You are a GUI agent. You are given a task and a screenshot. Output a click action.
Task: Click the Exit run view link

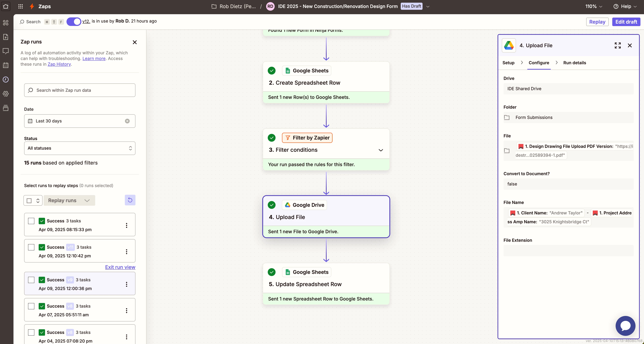[x=120, y=267]
